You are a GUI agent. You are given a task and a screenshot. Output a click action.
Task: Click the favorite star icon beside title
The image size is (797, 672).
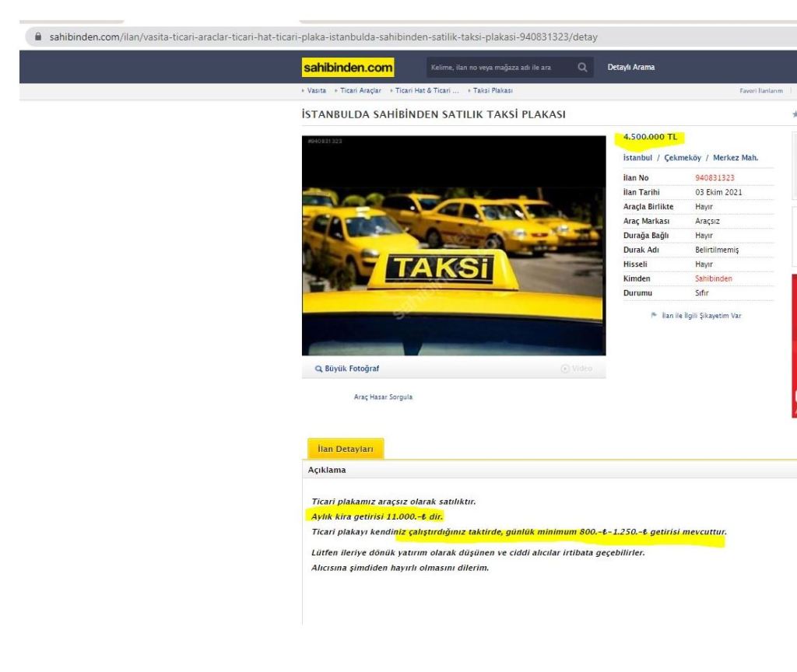tap(794, 115)
